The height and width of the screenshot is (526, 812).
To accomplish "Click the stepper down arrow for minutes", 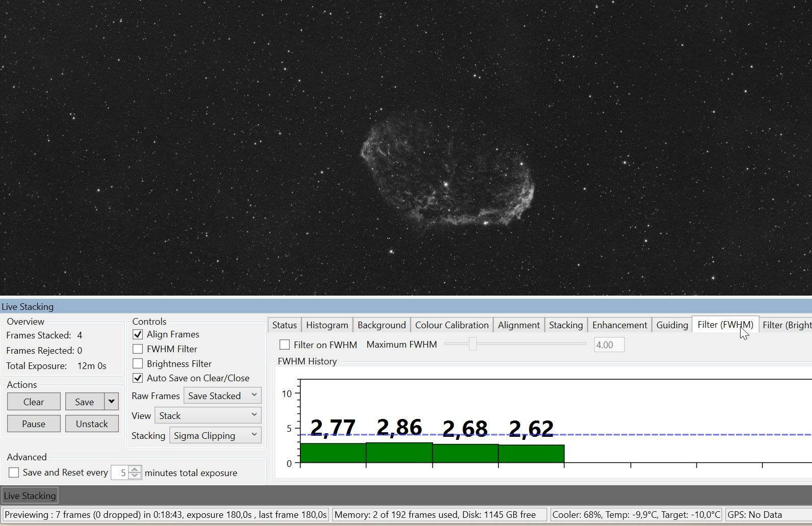I will tap(135, 476).
